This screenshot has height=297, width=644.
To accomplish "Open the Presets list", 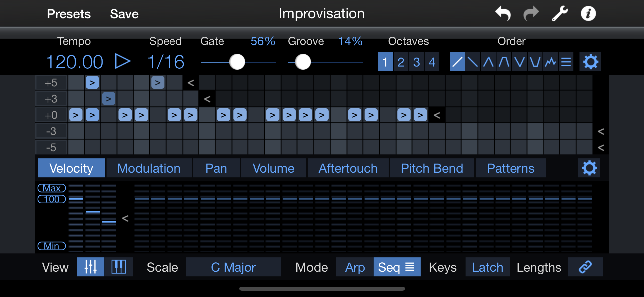I will [69, 13].
